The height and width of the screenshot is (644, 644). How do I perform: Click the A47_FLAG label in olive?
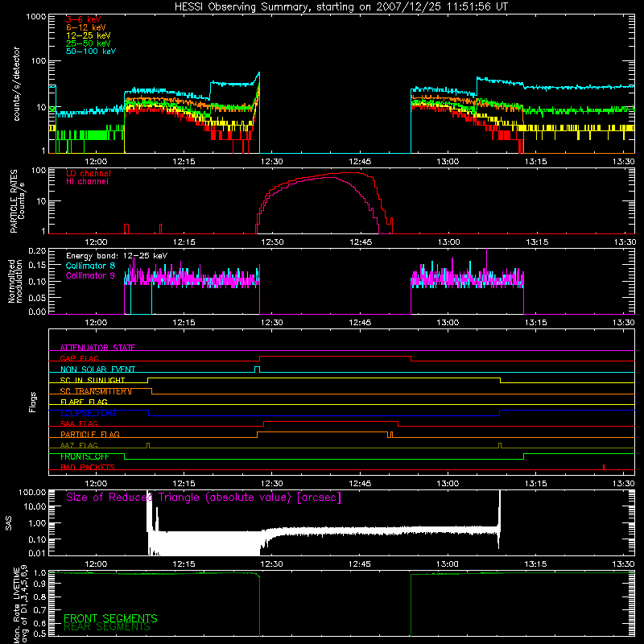pyautogui.click(x=79, y=445)
